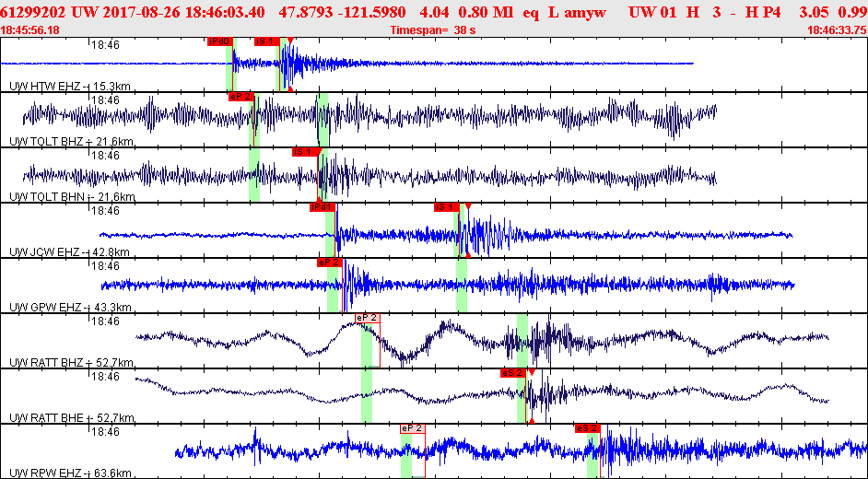The height and width of the screenshot is (479, 868).
Task: Select the eS 2 pick flag on RATT BHE
Action: pyautogui.click(x=512, y=373)
